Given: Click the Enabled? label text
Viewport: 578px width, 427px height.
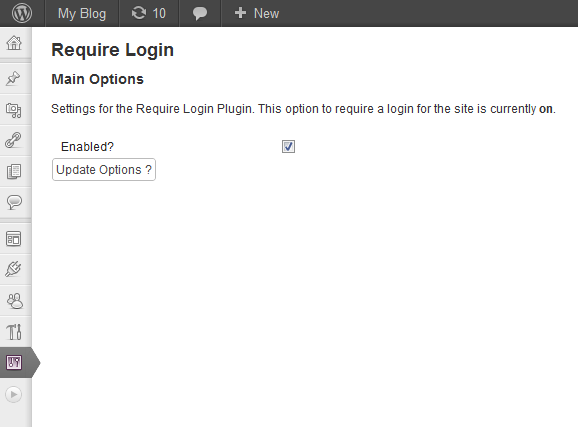Looking at the screenshot, I should (x=87, y=147).
